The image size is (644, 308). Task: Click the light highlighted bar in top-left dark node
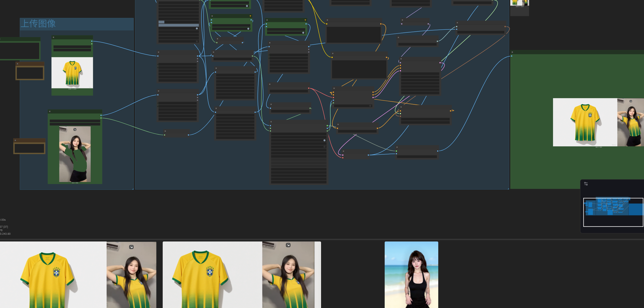point(178,25)
